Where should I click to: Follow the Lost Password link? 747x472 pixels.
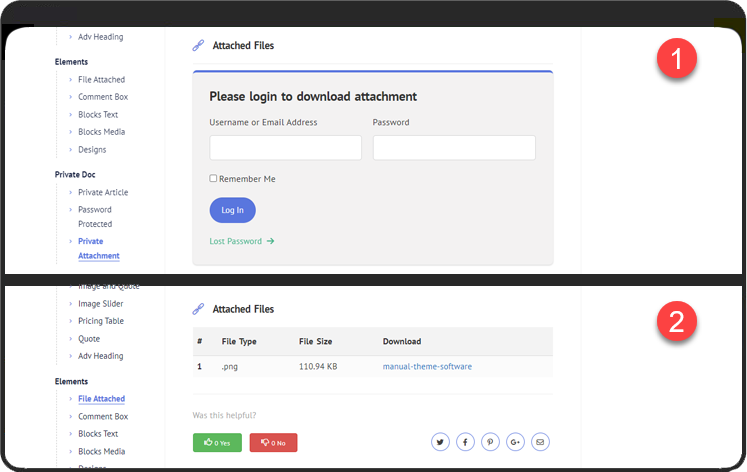click(236, 241)
